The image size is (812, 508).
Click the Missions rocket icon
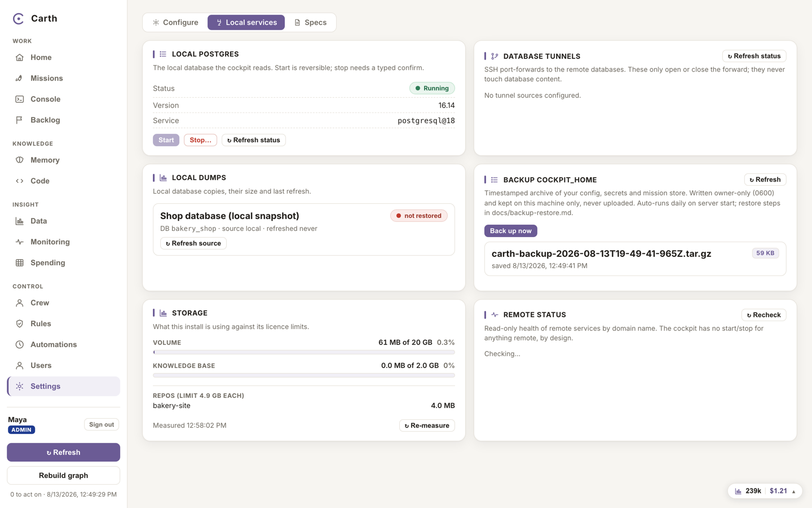click(x=20, y=78)
